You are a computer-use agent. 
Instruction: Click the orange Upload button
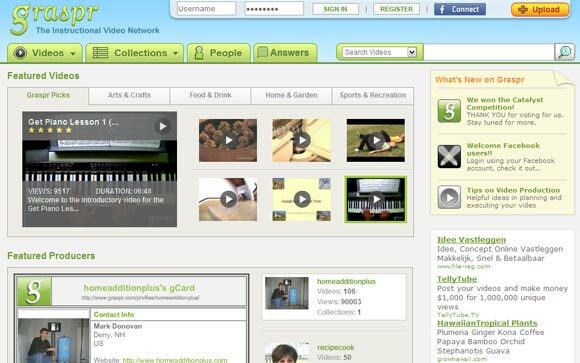click(540, 10)
